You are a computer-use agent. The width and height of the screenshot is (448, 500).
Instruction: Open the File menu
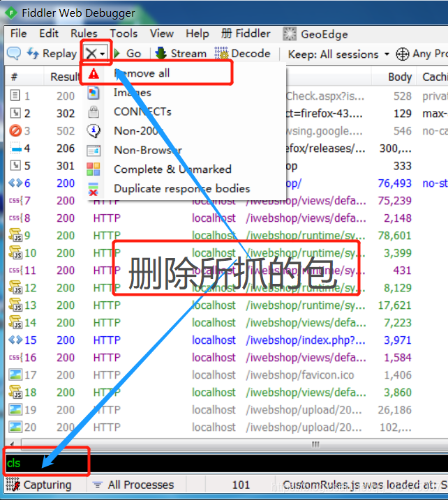tap(19, 33)
